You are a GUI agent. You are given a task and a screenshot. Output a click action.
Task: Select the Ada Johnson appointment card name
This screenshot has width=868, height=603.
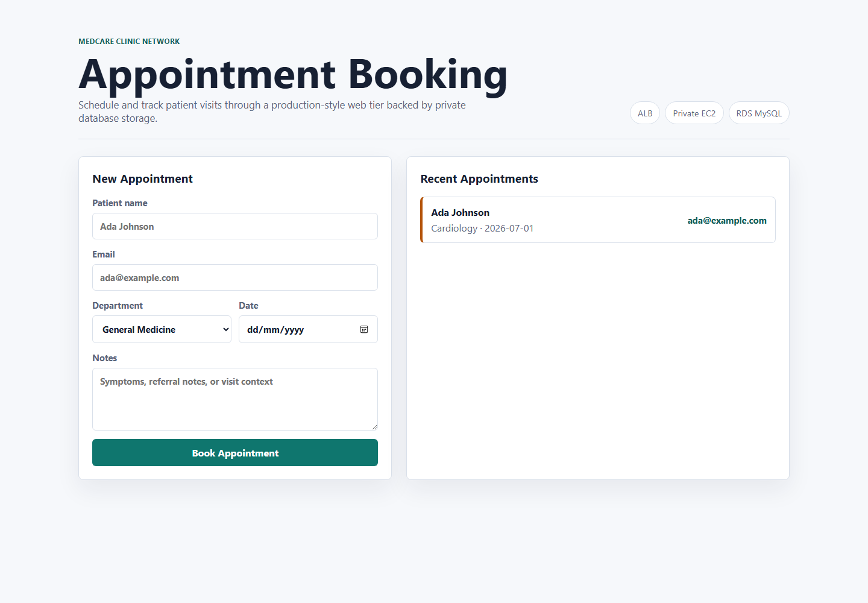click(461, 212)
